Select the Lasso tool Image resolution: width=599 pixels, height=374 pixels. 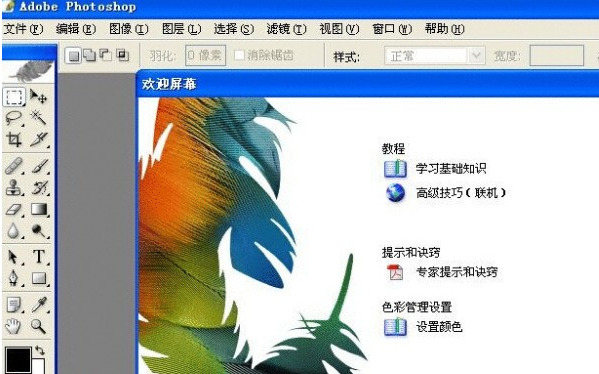click(x=14, y=118)
